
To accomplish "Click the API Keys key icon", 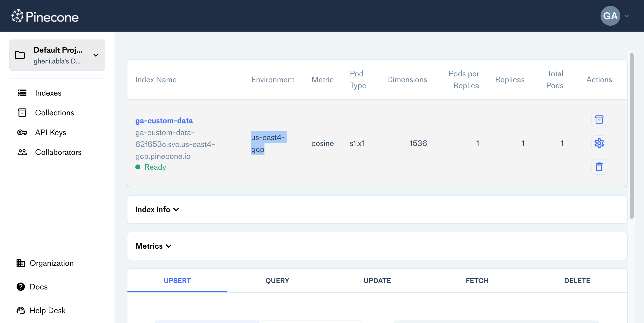I will coord(22,133).
